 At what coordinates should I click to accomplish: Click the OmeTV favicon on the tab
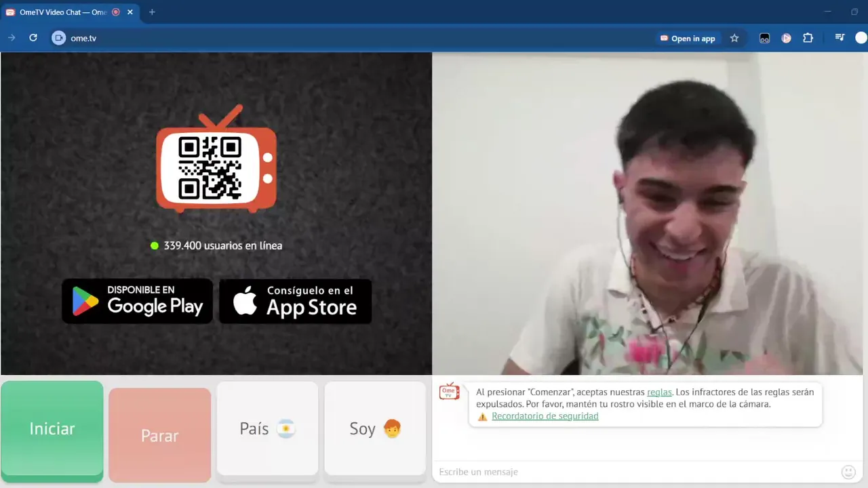point(10,12)
